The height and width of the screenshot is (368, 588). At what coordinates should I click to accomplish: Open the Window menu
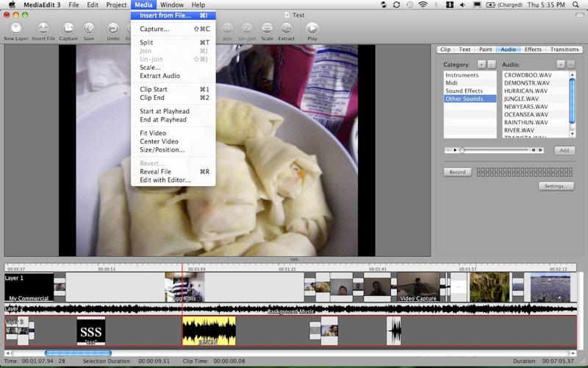172,5
